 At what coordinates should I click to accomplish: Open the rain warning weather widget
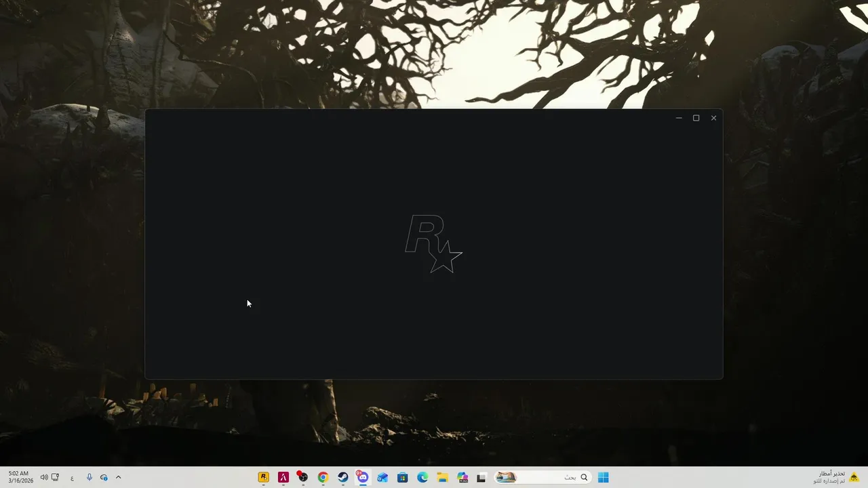[836, 477]
